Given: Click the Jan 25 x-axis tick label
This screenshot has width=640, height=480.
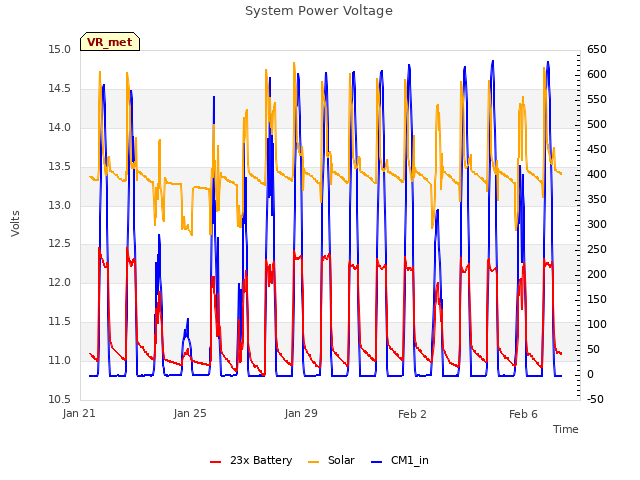Looking at the screenshot, I should pos(190,413).
